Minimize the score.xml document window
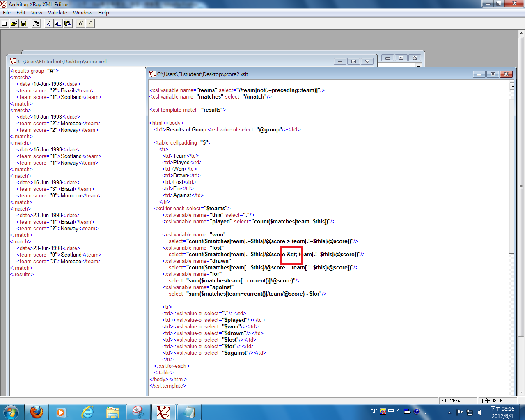 coord(340,62)
